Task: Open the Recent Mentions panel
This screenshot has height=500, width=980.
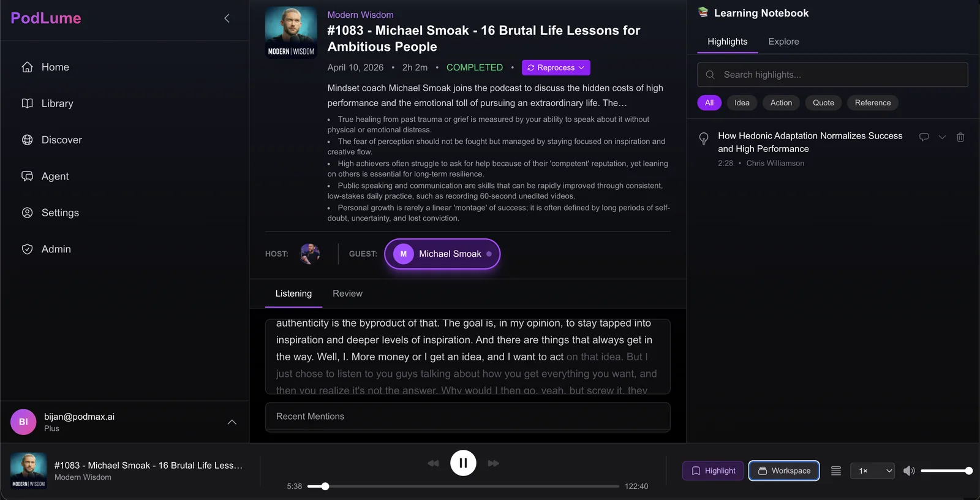Action: point(468,417)
